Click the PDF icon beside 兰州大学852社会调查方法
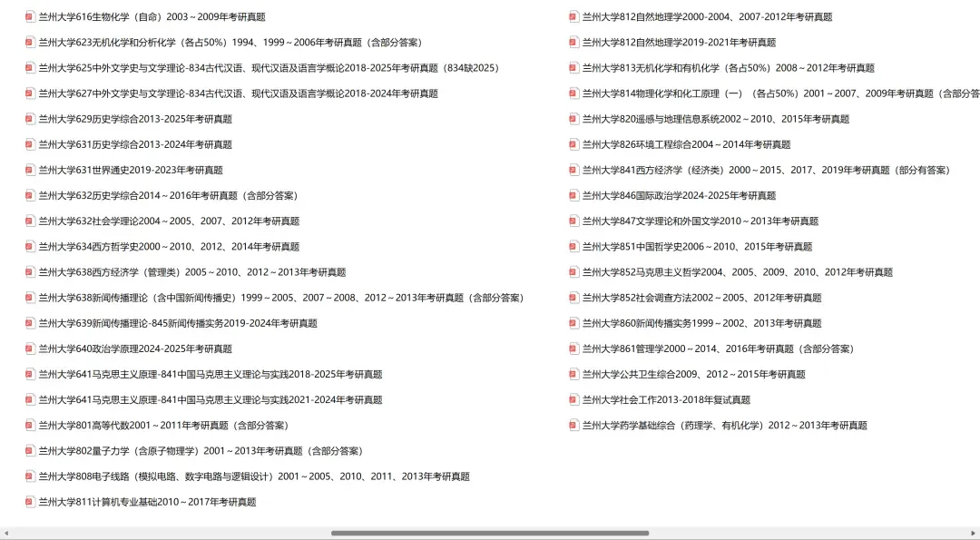Screen dimensions: 980x540 click(x=573, y=298)
